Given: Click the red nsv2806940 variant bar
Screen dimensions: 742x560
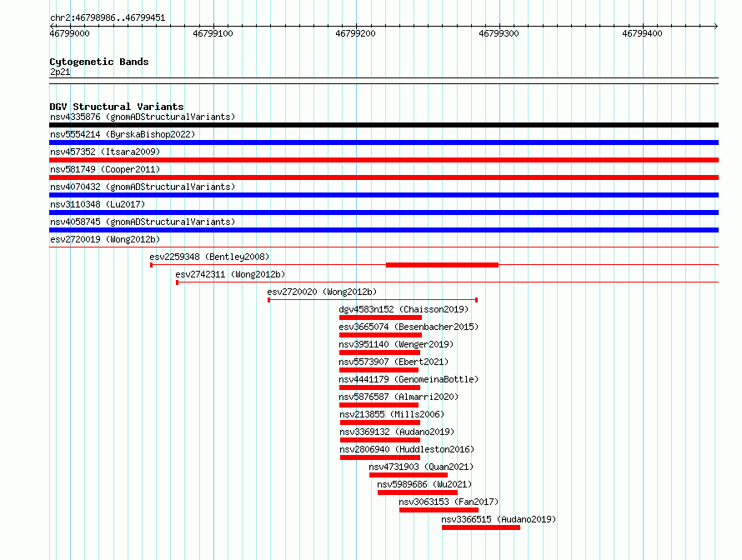Looking at the screenshot, I should click(380, 457).
